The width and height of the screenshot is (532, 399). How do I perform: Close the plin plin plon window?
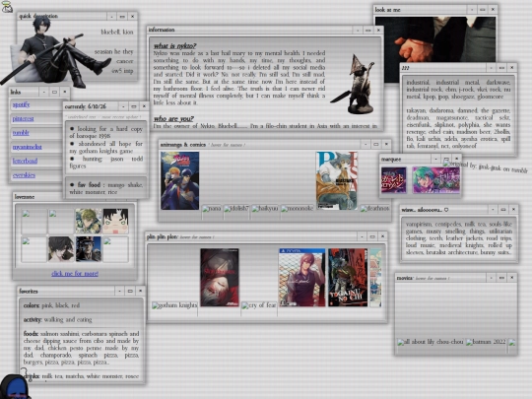pyautogui.click(x=382, y=236)
